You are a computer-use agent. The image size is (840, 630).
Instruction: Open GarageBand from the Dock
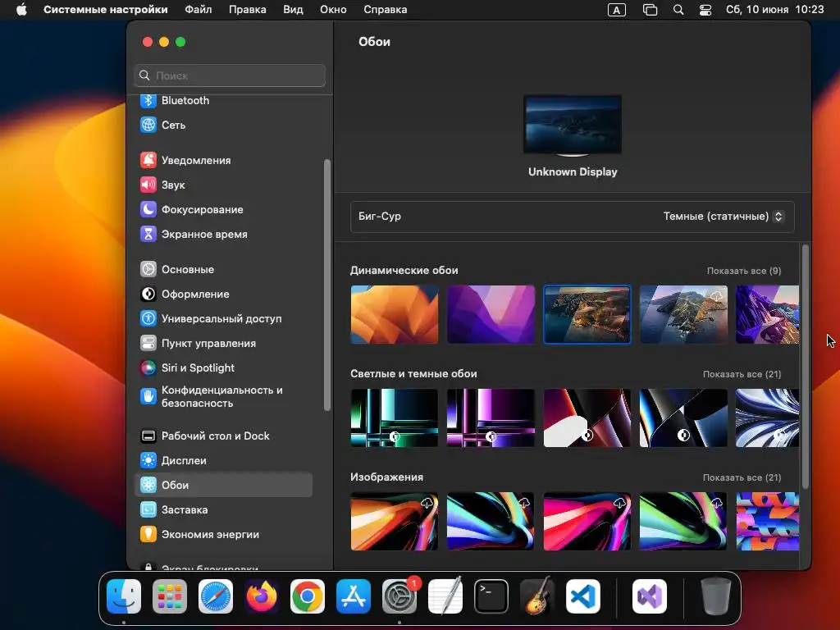[537, 596]
